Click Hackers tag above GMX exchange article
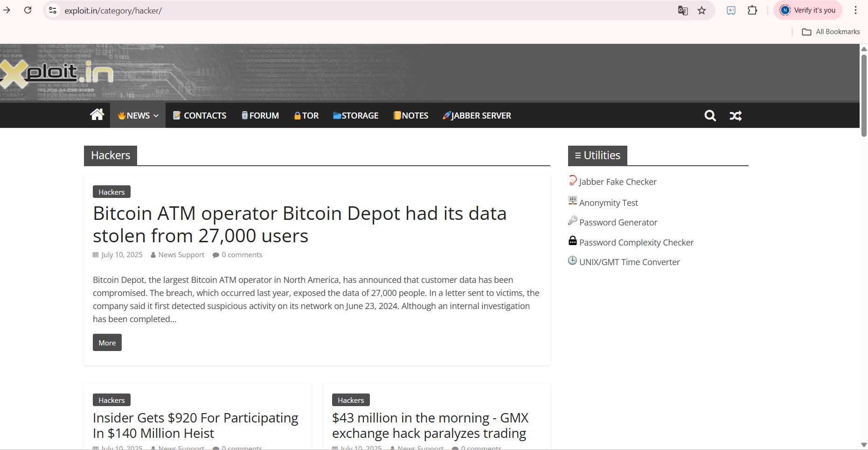The width and height of the screenshot is (868, 450). tap(351, 400)
